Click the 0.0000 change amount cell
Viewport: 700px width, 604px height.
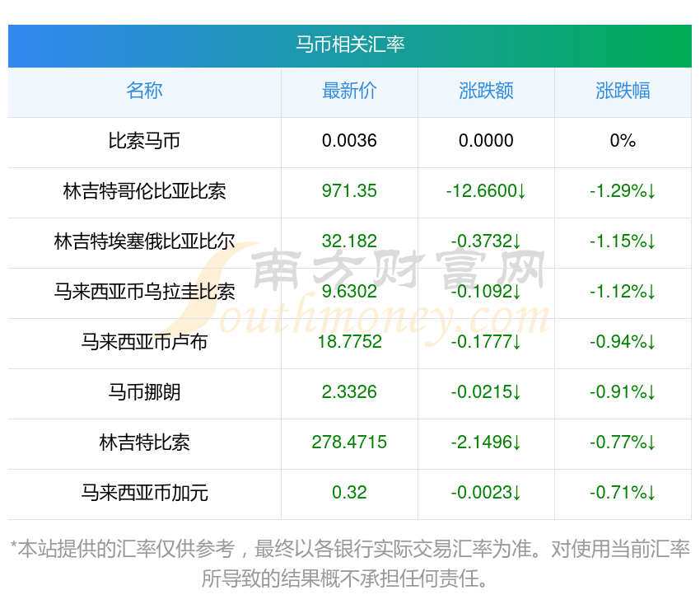coord(486,141)
